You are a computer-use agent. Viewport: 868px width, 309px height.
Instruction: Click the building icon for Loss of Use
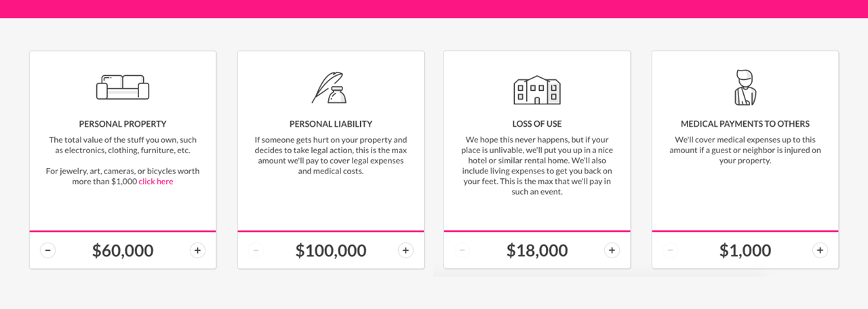tap(537, 89)
